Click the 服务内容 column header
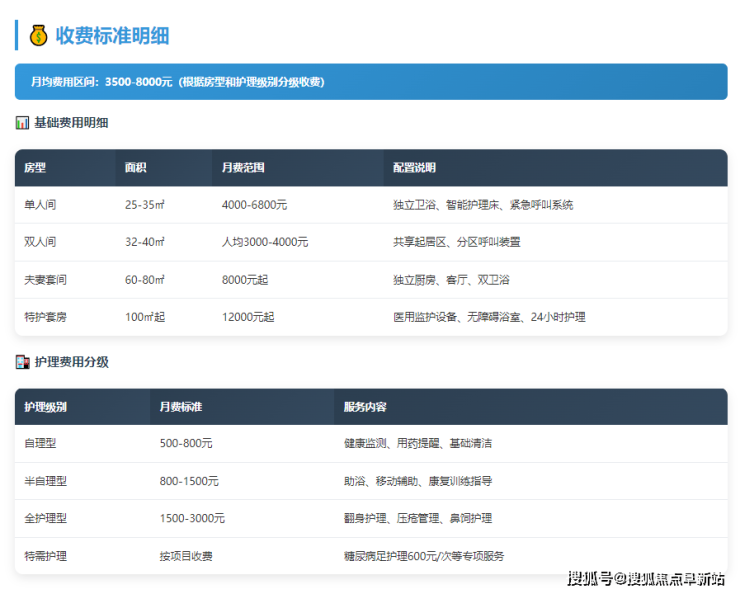Screen dimensions: 740x594 [x=365, y=407]
